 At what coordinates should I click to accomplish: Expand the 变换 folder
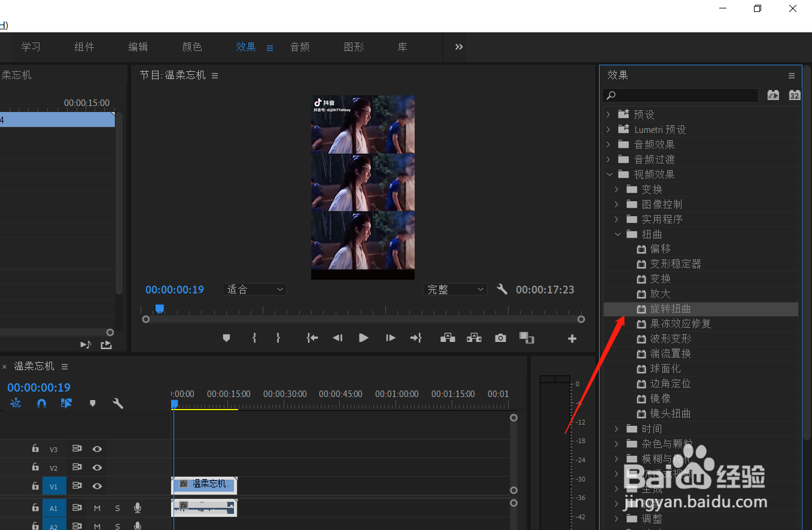(617, 189)
